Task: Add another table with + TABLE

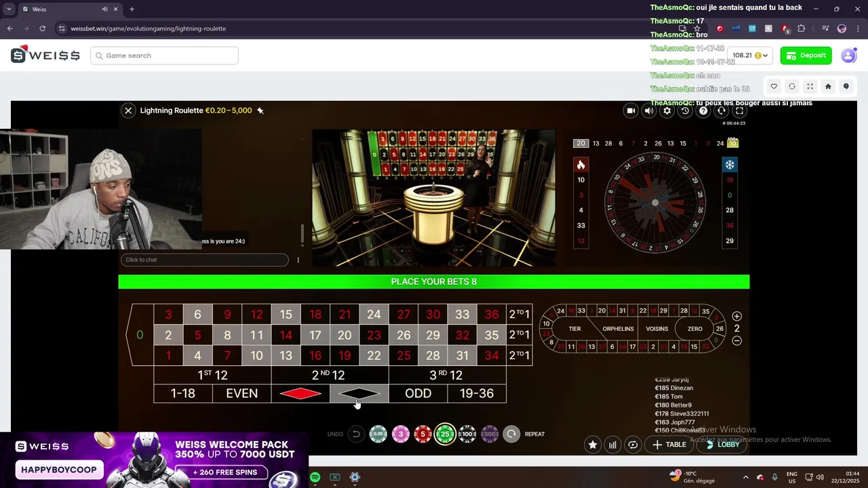Action: [x=669, y=445]
